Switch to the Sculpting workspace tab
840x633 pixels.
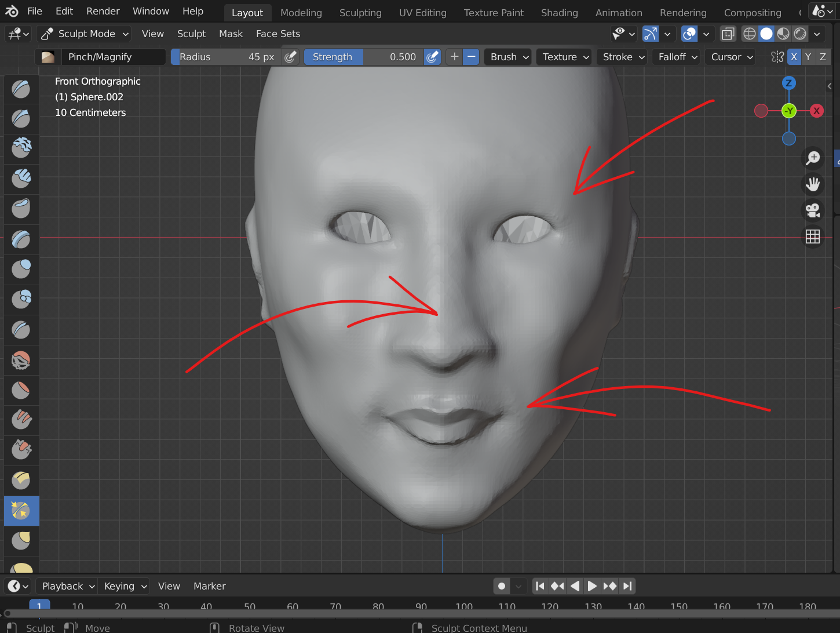coord(360,13)
